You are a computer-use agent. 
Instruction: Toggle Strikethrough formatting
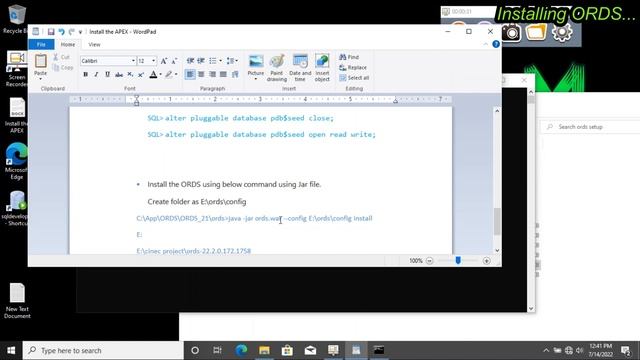(119, 74)
